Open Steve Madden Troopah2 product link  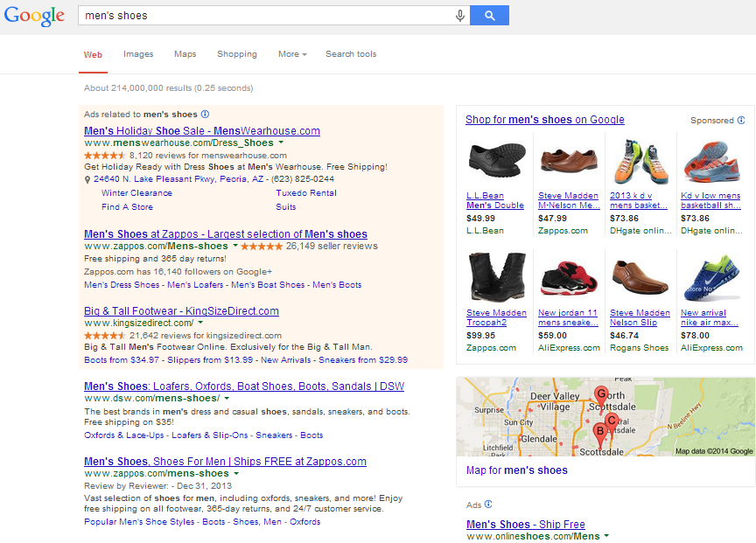click(496, 317)
